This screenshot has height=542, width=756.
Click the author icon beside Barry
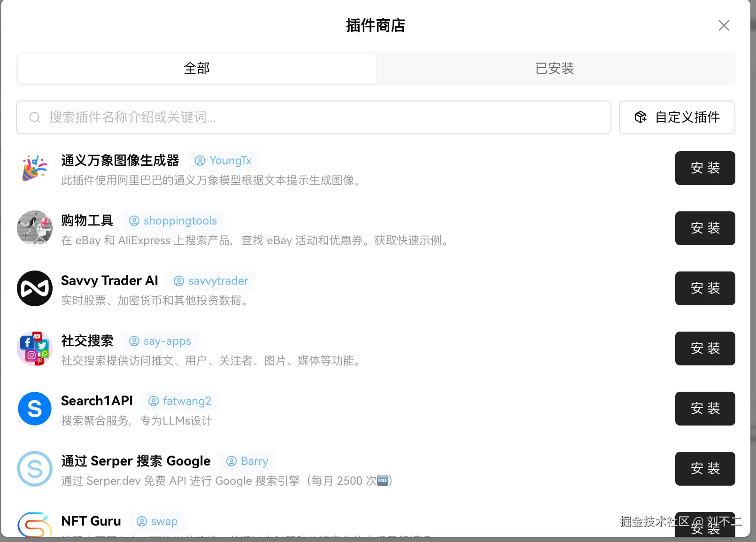pos(231,461)
